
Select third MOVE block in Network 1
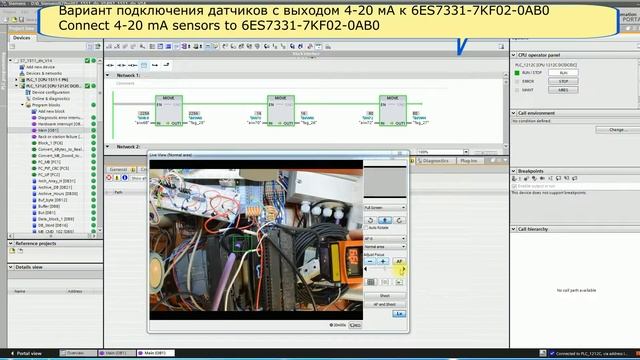coord(393,111)
